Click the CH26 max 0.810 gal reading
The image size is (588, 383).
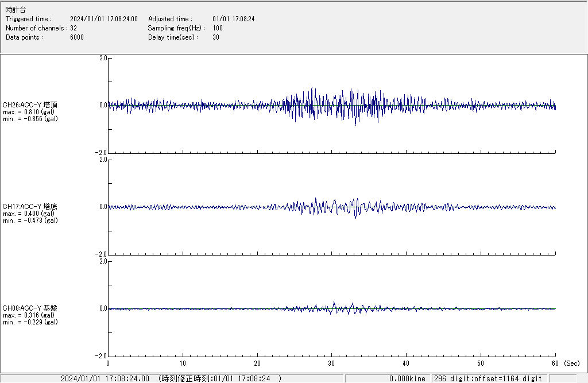(29, 111)
